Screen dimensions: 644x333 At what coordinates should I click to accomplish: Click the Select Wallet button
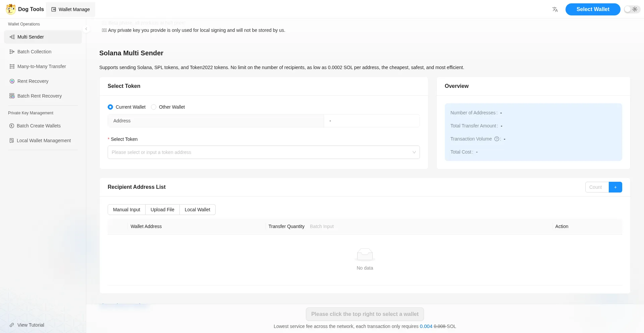pos(593,9)
